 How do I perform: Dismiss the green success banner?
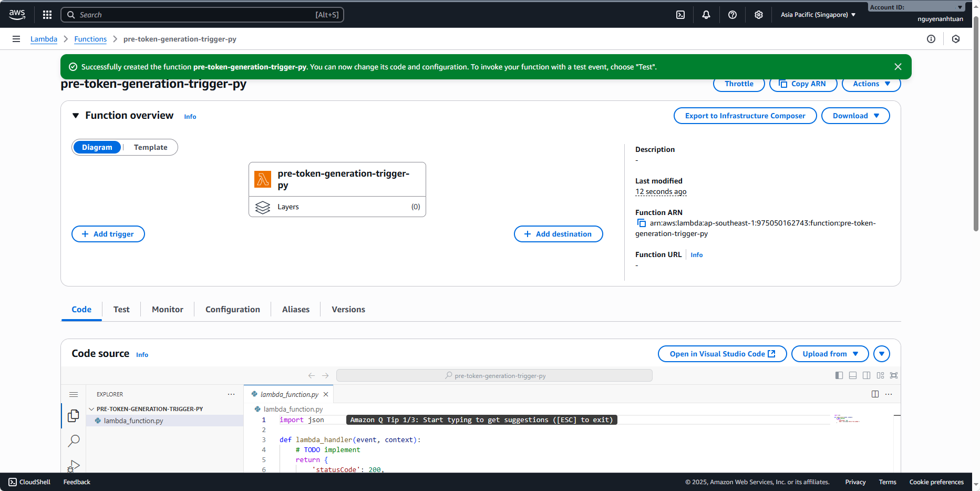(x=898, y=67)
